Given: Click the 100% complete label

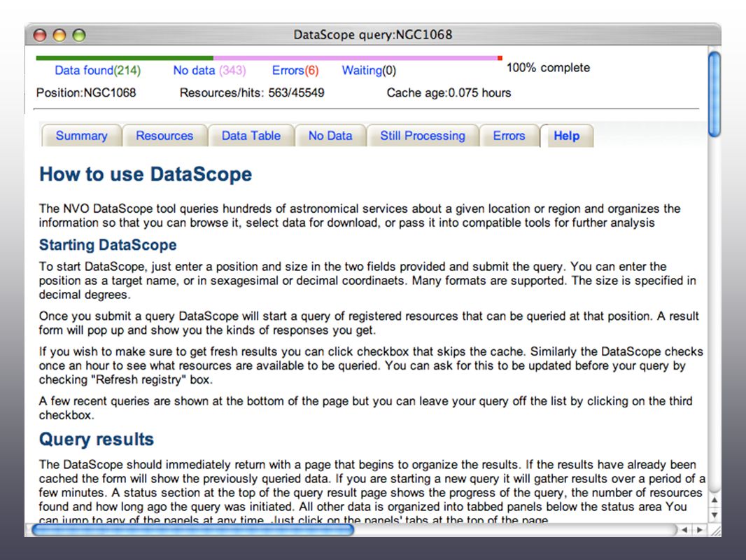Looking at the screenshot, I should click(548, 68).
